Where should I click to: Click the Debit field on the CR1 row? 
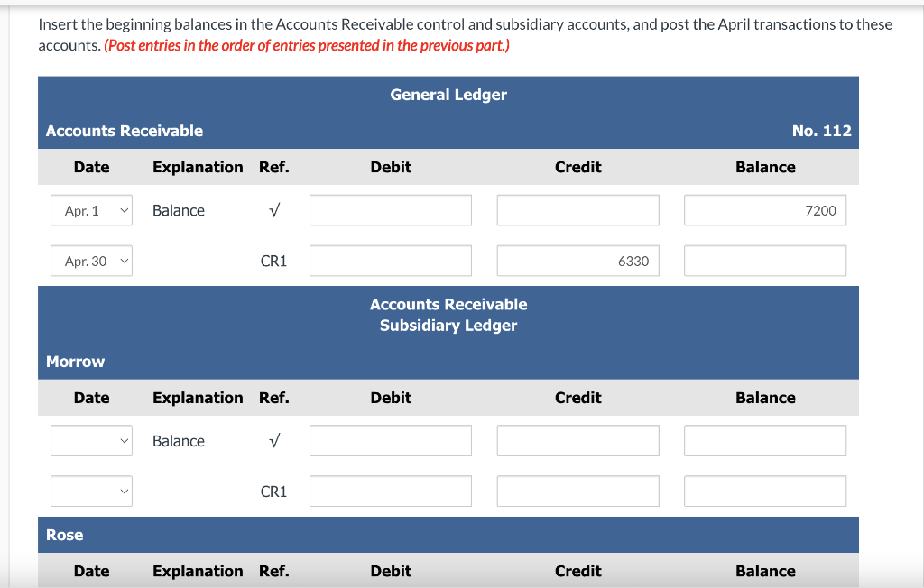(390, 260)
